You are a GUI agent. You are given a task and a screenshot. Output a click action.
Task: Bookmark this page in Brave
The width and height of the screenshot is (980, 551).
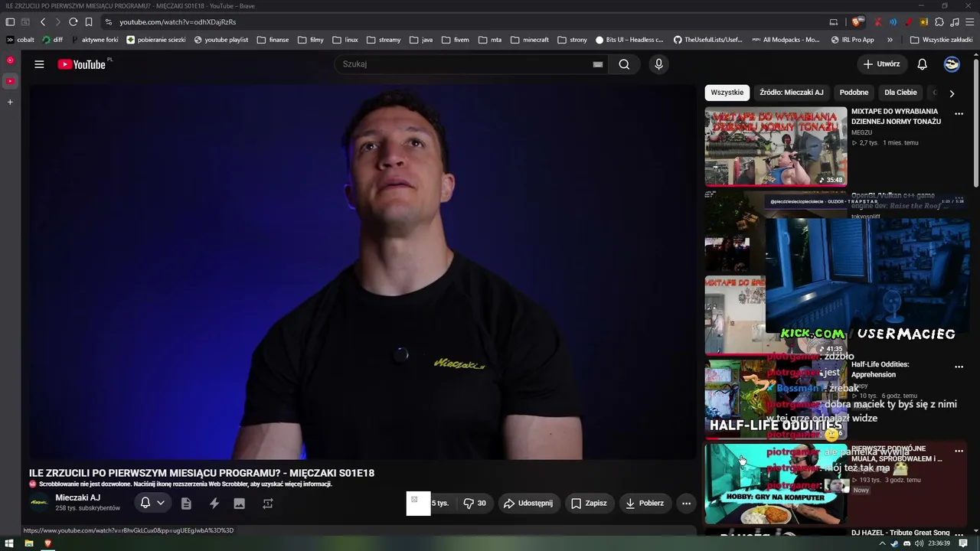[89, 22]
